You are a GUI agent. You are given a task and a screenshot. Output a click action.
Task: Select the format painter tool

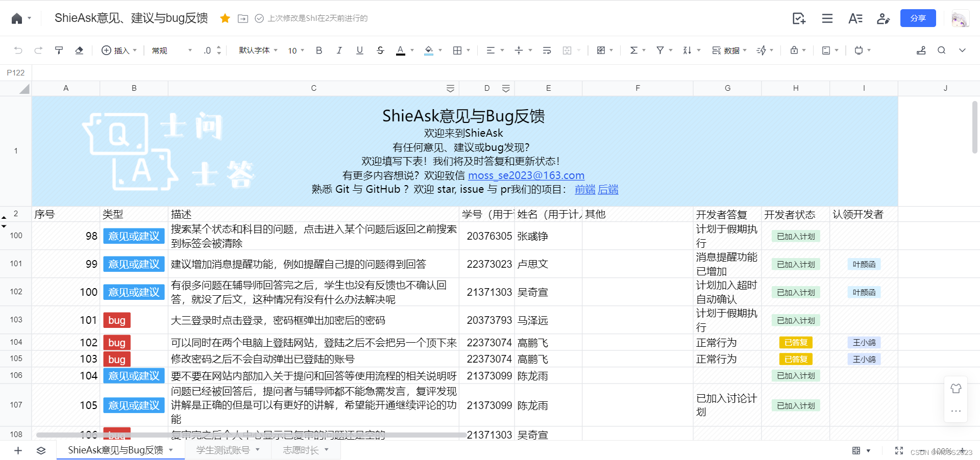pos(59,50)
